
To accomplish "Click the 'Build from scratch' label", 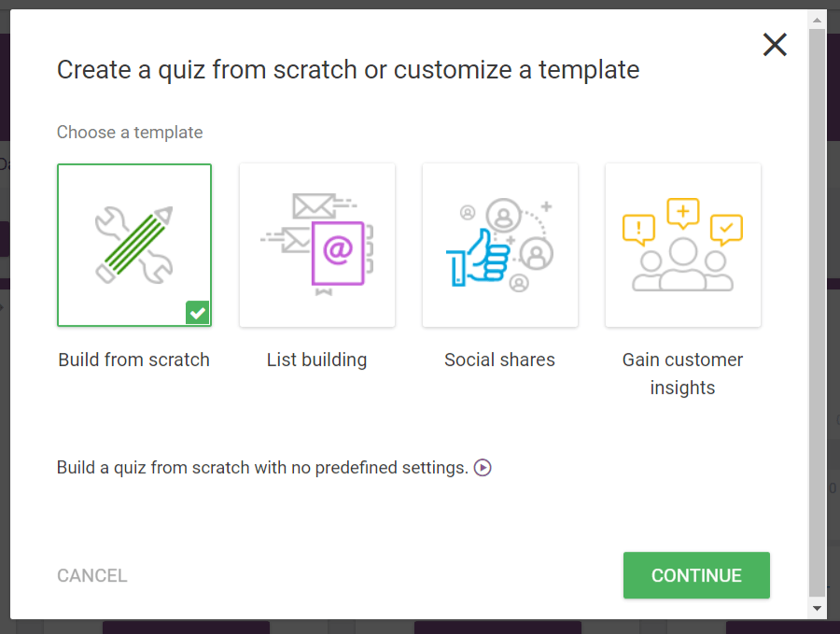I will (x=133, y=360).
